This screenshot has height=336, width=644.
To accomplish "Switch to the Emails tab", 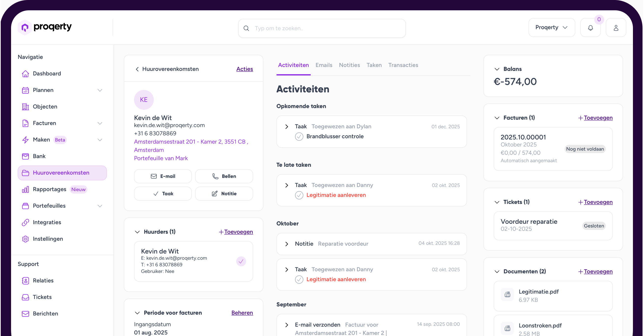I will [323, 65].
